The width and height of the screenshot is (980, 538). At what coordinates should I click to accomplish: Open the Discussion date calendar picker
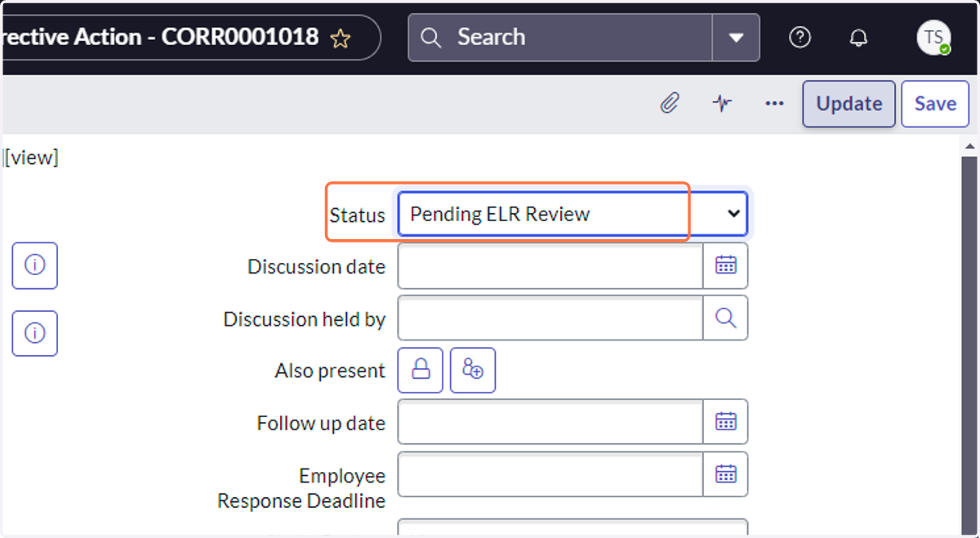coord(726,266)
